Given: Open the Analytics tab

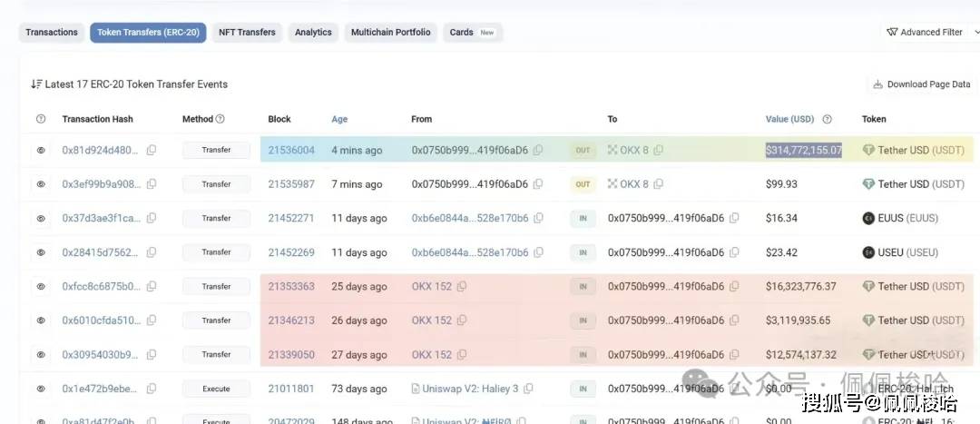Looking at the screenshot, I should tap(313, 33).
